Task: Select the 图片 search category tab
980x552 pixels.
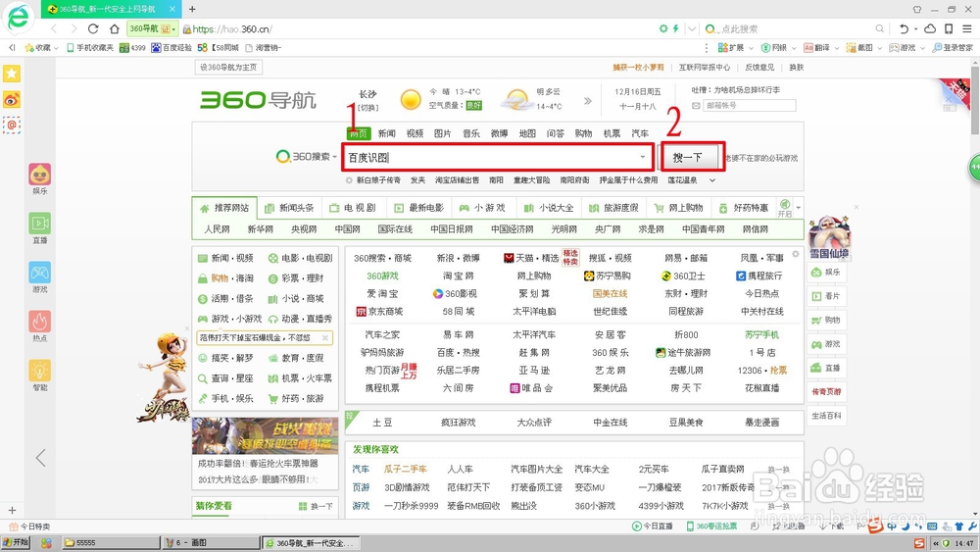Action: point(443,133)
